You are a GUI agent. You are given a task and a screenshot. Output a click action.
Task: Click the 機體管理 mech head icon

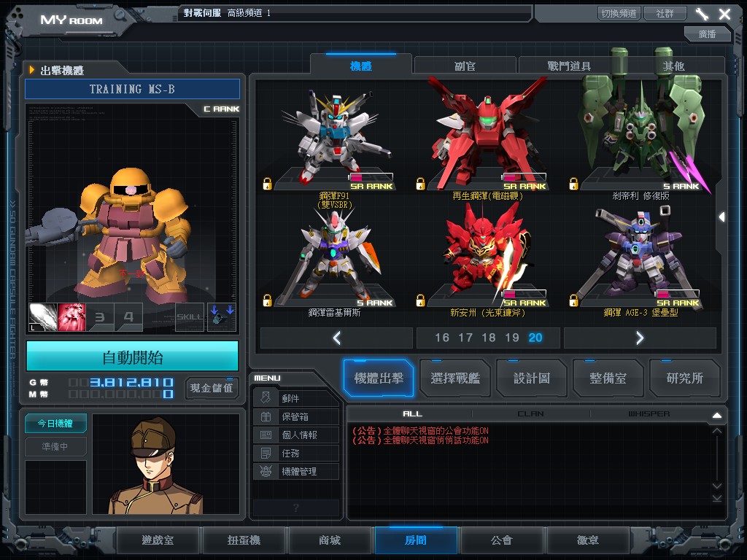[x=266, y=472]
